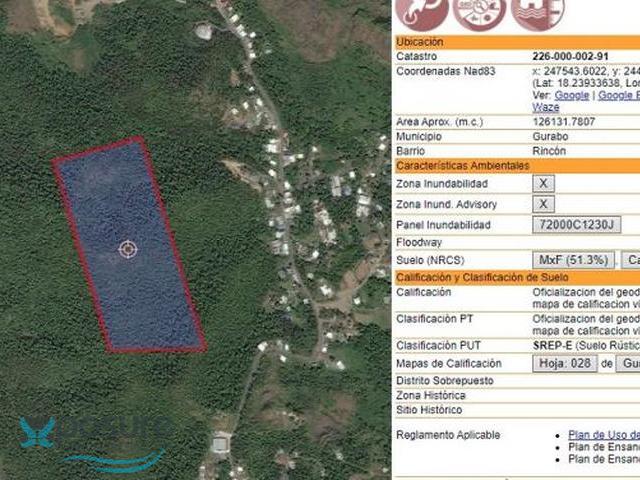Click Zona Inund. Advisory X button
Image resolution: width=640 pixels, height=480 pixels.
click(x=543, y=204)
